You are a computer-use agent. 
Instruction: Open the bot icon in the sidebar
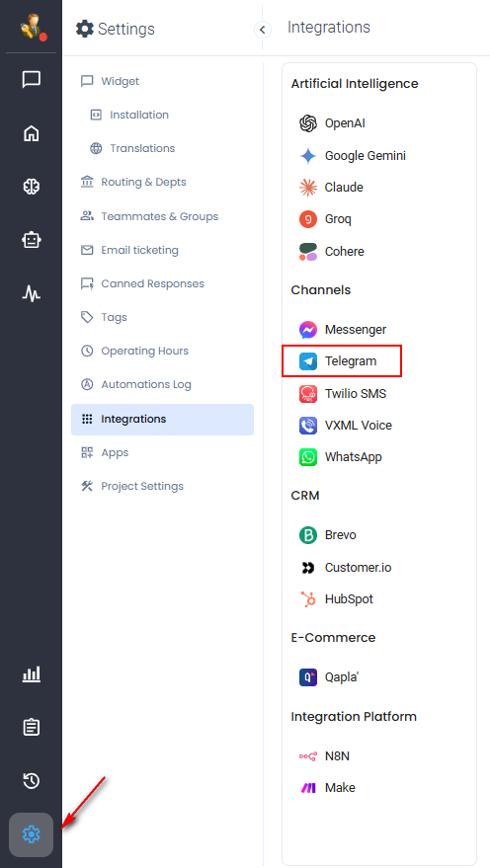31,240
